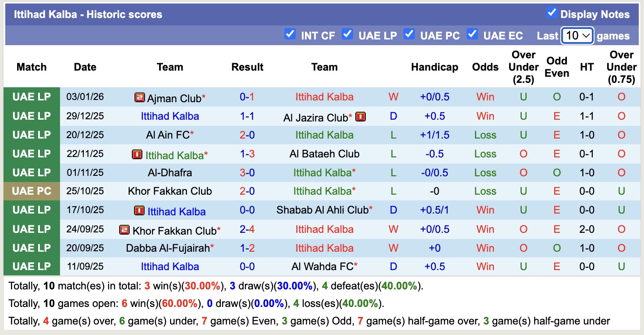This screenshot has height=335, width=644.
Task: Click the red icon before Ittihad Kalba on 22/11/25
Action: tap(138, 154)
